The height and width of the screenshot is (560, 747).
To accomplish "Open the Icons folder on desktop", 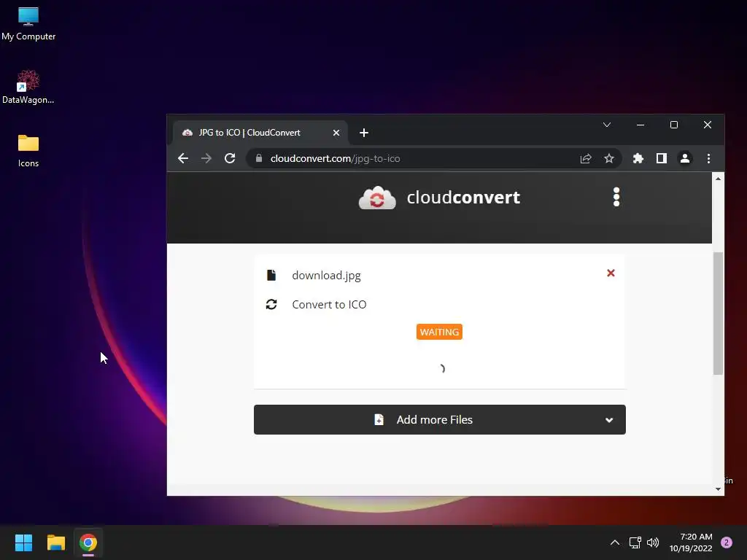I will click(x=28, y=150).
